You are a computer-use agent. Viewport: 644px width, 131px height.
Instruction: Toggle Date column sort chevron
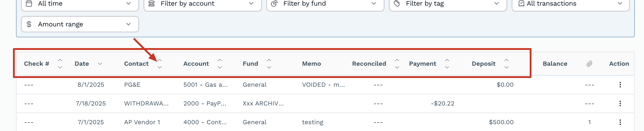point(100,64)
